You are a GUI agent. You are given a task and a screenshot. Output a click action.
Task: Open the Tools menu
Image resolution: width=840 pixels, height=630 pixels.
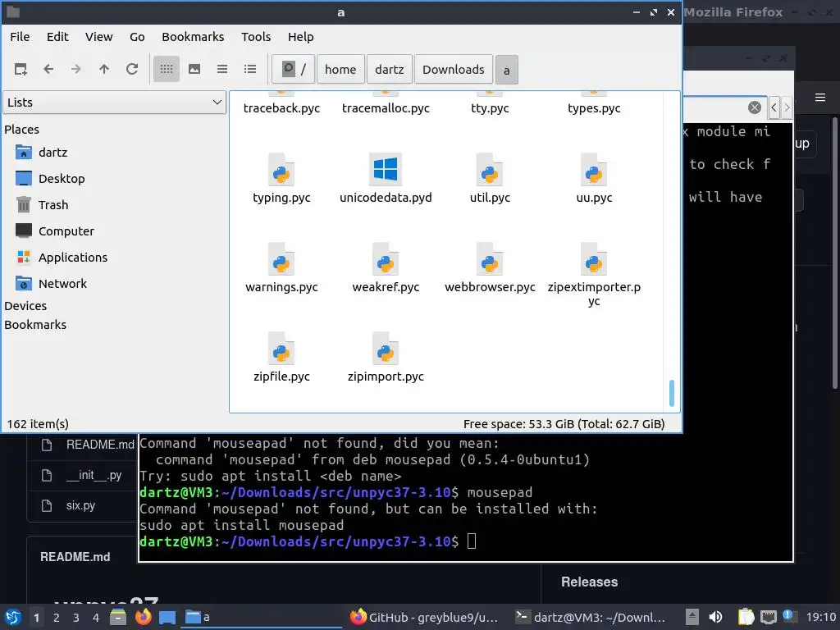point(256,37)
